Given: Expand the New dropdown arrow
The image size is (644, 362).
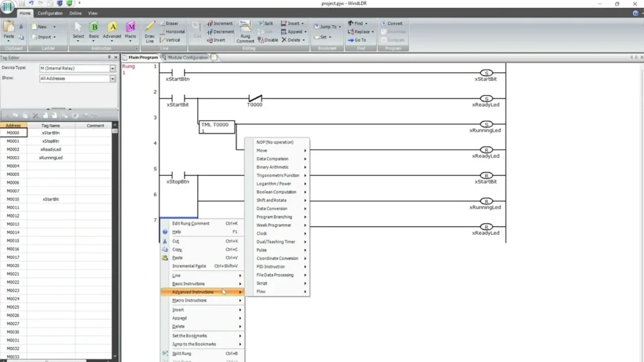Looking at the screenshot, I should click(54, 26).
